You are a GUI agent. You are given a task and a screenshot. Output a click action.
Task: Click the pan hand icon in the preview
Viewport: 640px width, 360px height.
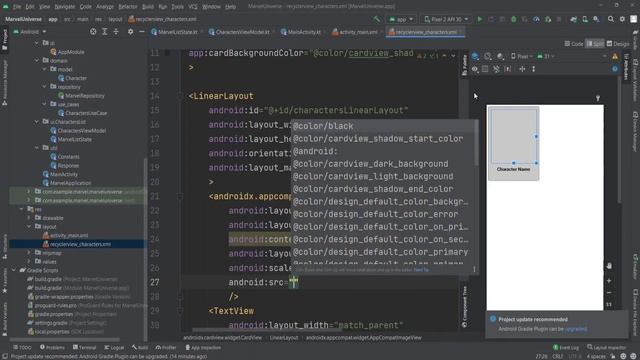point(609,266)
